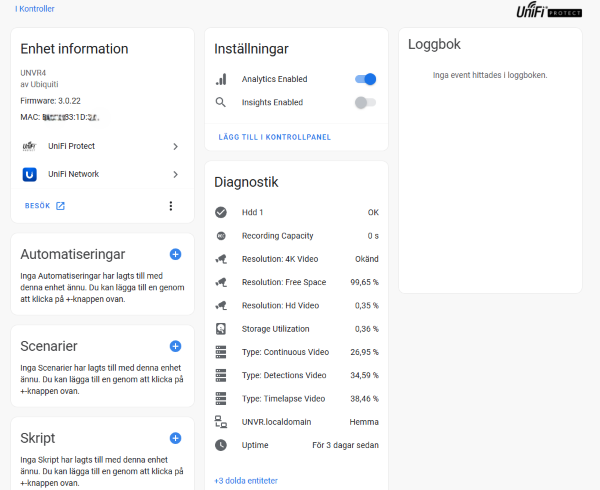Open Type: Timelapse Video entity
This screenshot has height=490, width=600.
coord(297,399)
